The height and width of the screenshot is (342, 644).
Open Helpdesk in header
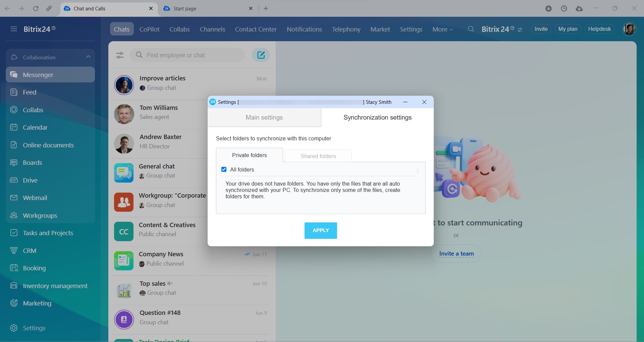pos(599,29)
